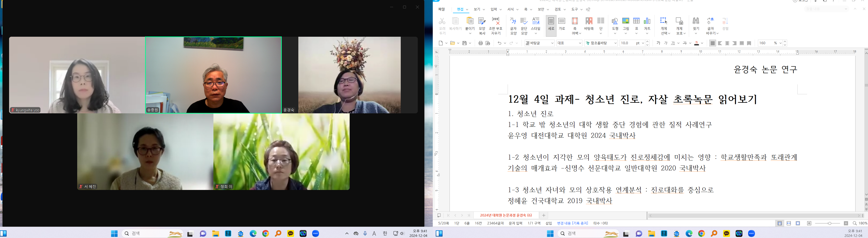Click the Hangul horizontal scrollbar

pyautogui.click(x=755, y=216)
